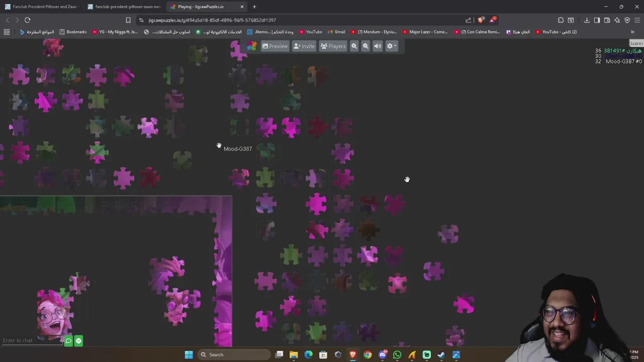
Task: Open the Atemo bookmark
Action: tap(270, 32)
